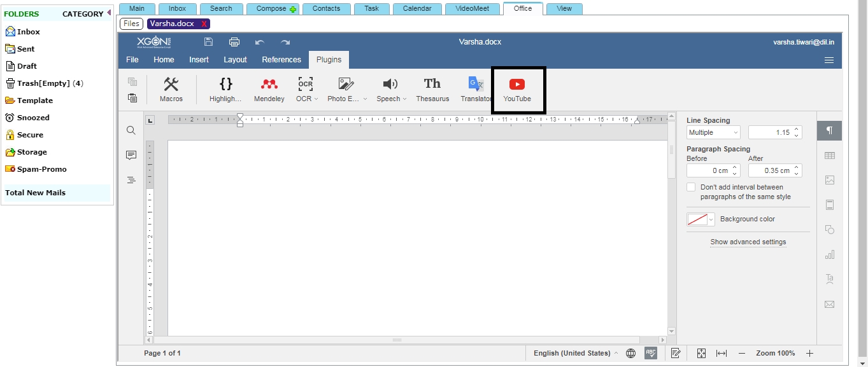Click the After spacing 0.35 cm field
This screenshot has height=367, width=868.
click(775, 170)
